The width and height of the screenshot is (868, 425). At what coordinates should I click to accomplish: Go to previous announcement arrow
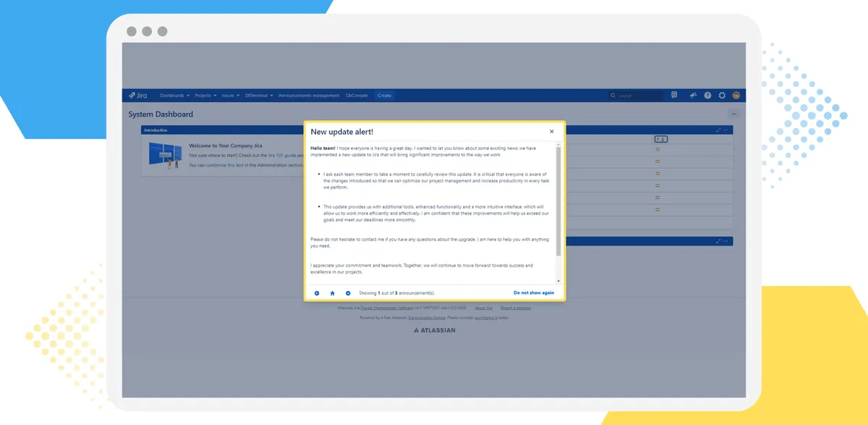(317, 293)
